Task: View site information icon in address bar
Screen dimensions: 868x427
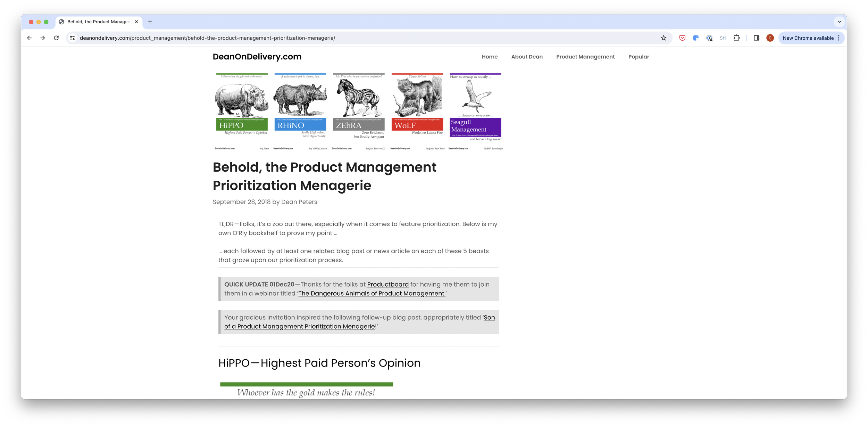Action: point(72,38)
